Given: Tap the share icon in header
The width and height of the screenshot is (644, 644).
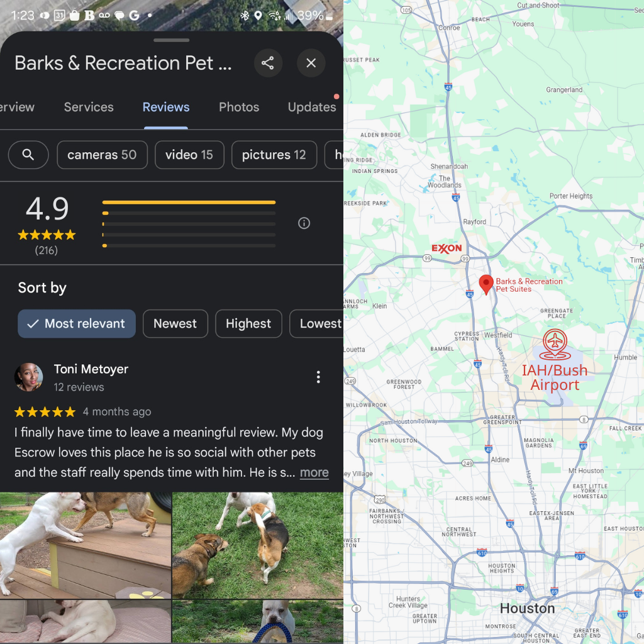Looking at the screenshot, I should pyautogui.click(x=268, y=63).
